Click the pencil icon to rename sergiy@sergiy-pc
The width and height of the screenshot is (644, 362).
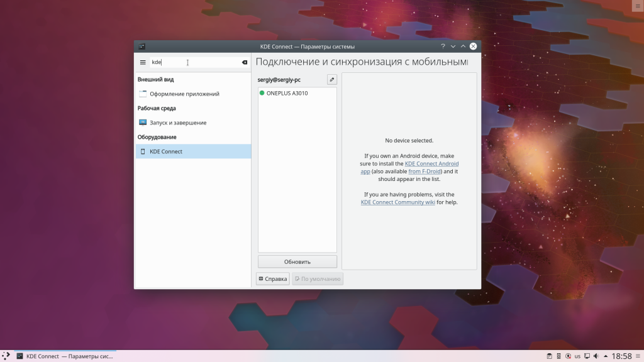coord(333,79)
